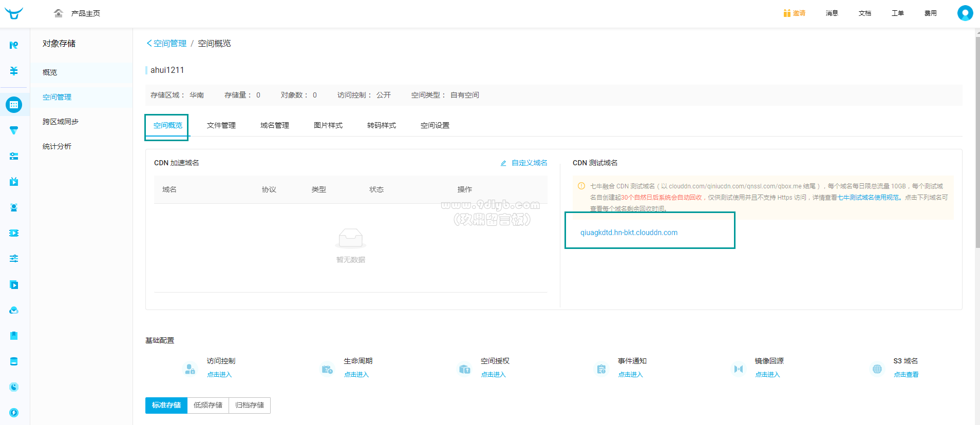Click the 生命周期 folder icon

(x=327, y=369)
